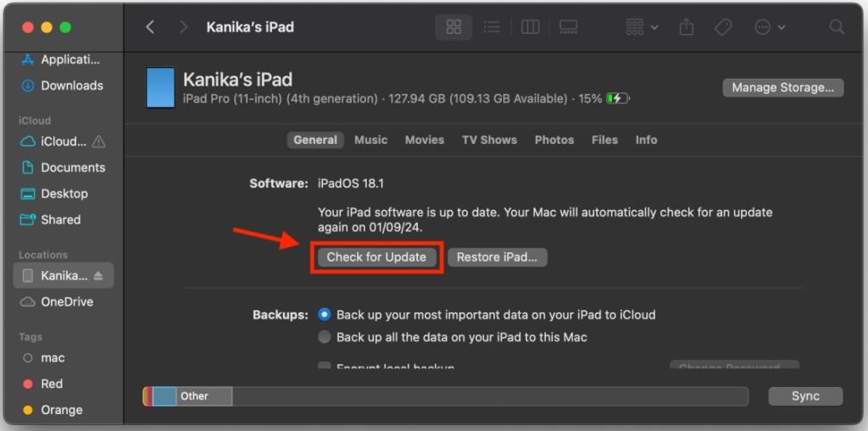The width and height of the screenshot is (868, 431).
Task: Click the Locations section header
Action: coord(43,255)
